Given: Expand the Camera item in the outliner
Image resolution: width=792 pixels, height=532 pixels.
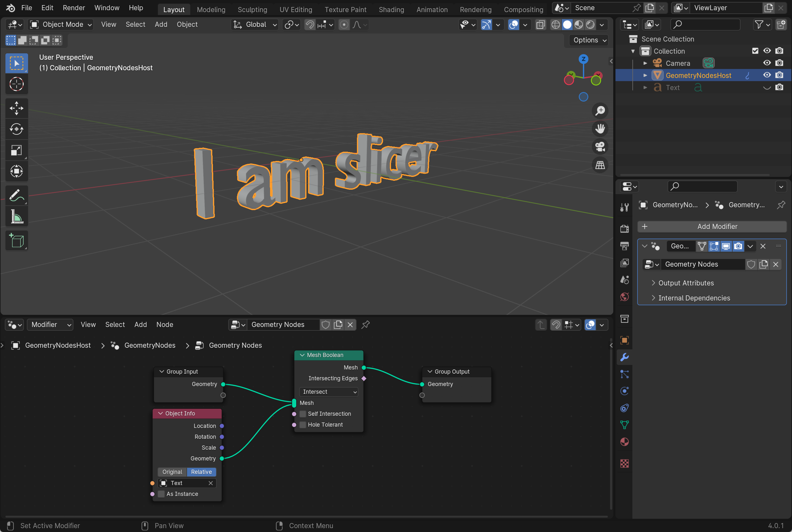Looking at the screenshot, I should (645, 63).
